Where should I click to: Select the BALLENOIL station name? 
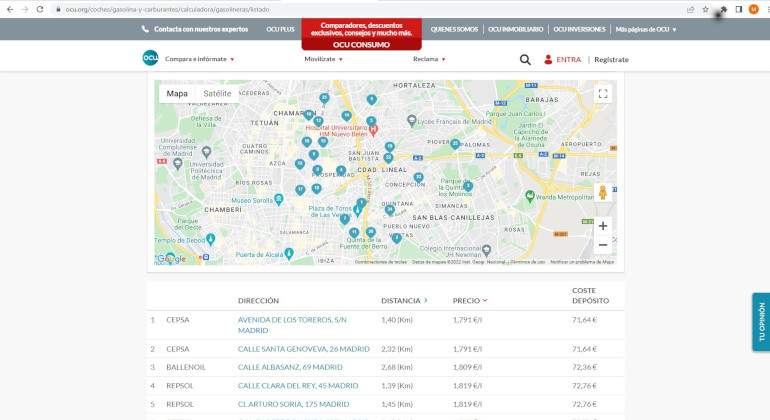tap(186, 367)
